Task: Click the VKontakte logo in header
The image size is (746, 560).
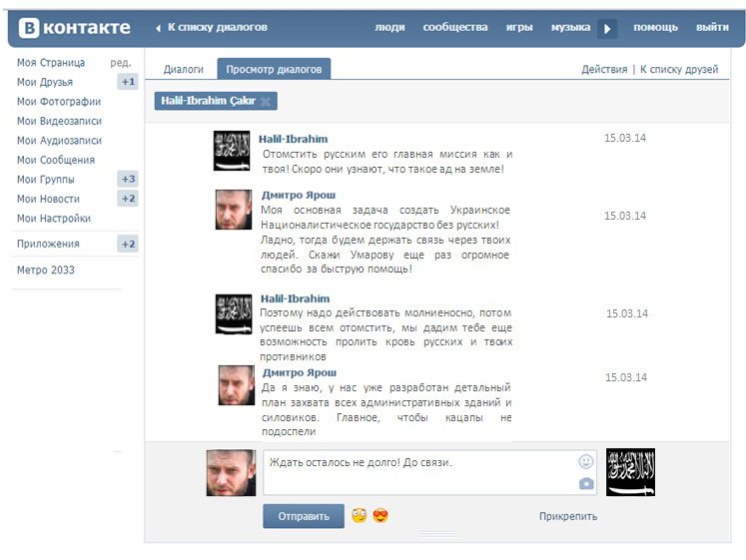Action: click(x=75, y=27)
